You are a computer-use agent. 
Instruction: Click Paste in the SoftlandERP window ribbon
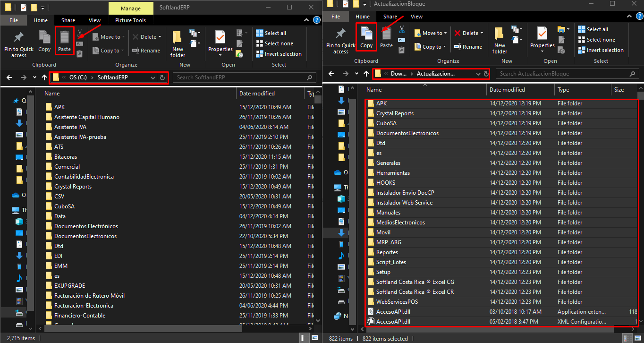pyautogui.click(x=64, y=41)
